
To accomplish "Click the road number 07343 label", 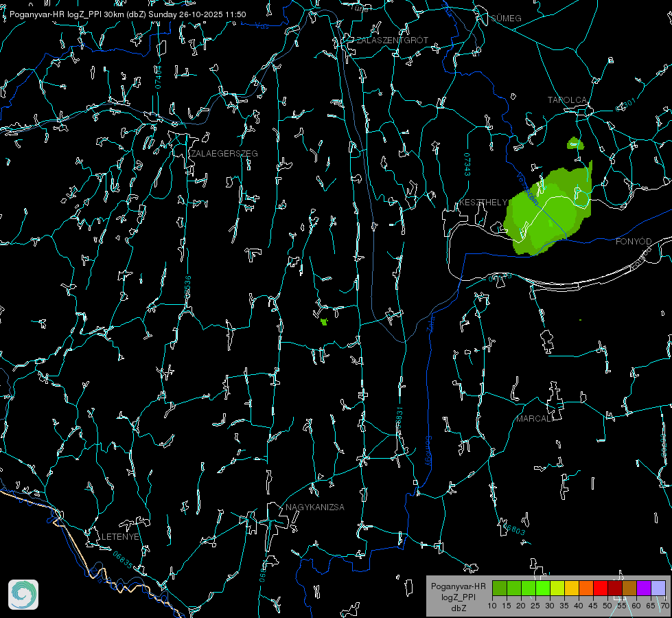I will [x=467, y=164].
